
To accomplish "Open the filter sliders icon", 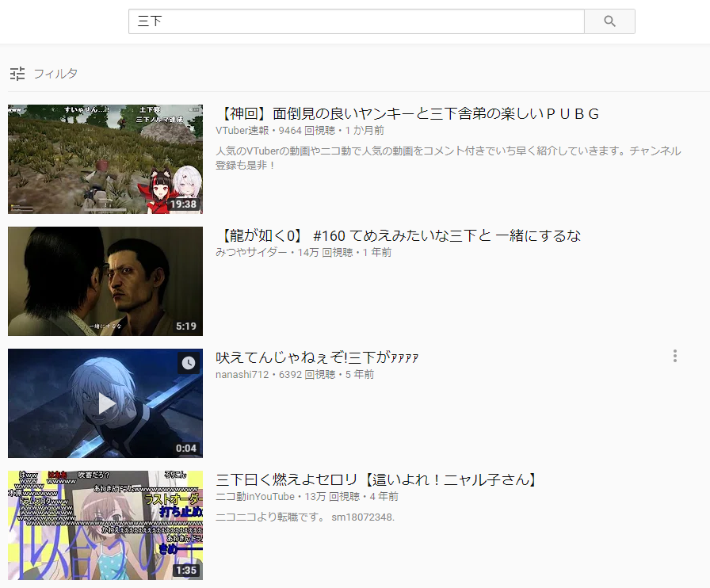I will (17, 74).
